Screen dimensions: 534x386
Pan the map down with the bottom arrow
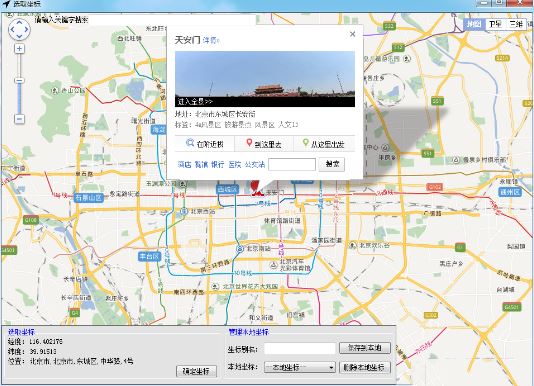[19, 36]
